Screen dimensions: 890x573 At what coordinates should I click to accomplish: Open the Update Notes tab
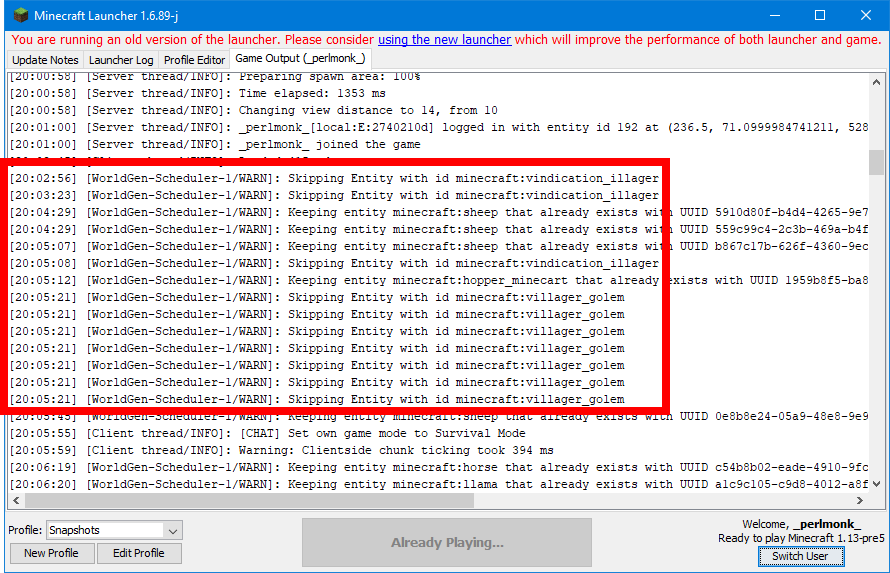pos(45,60)
